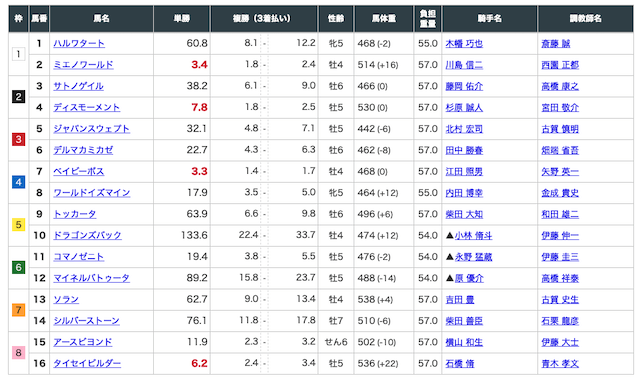The image size is (640, 378).
Task: Click the 単勝 column header
Action: coord(182,18)
